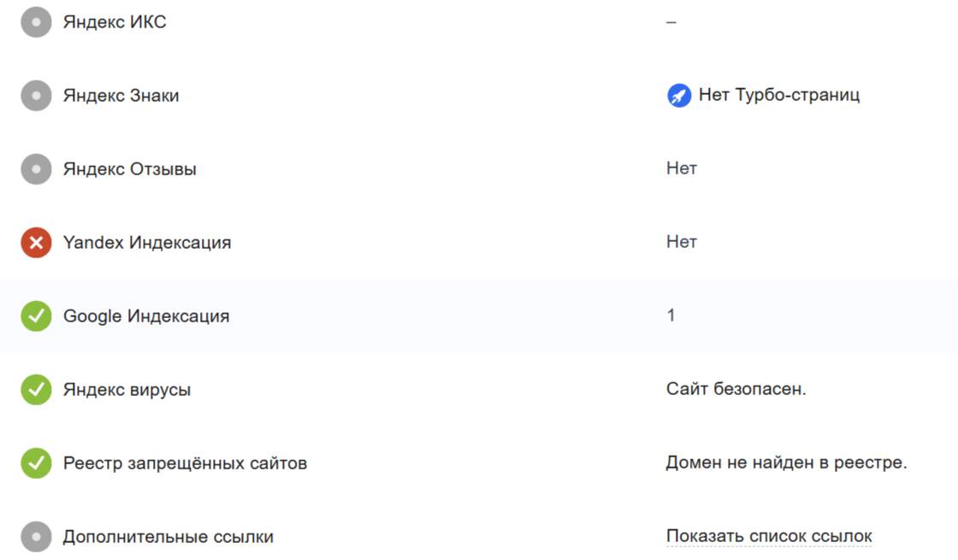Image resolution: width=958 pixels, height=560 pixels.
Task: Click the Дополнительные ссылки label
Action: (x=169, y=537)
